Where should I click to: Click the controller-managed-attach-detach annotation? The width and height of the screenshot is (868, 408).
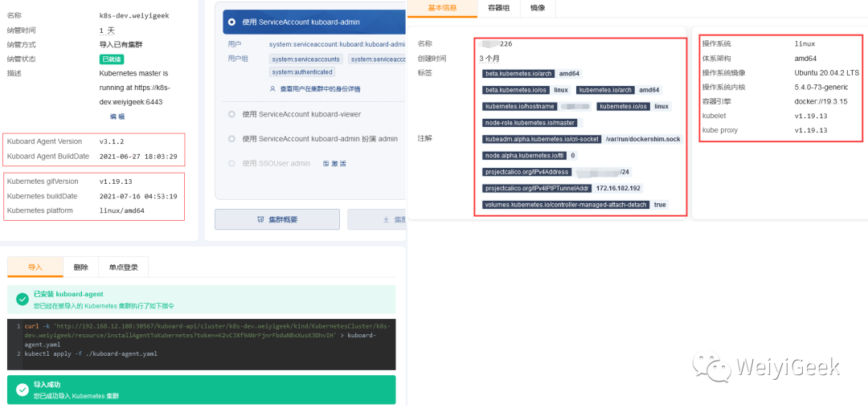coord(567,205)
